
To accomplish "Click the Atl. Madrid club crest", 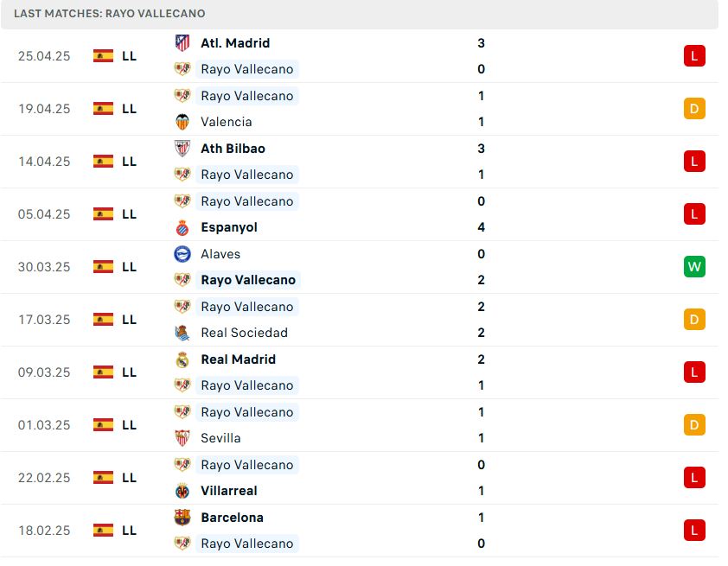I will [182, 42].
